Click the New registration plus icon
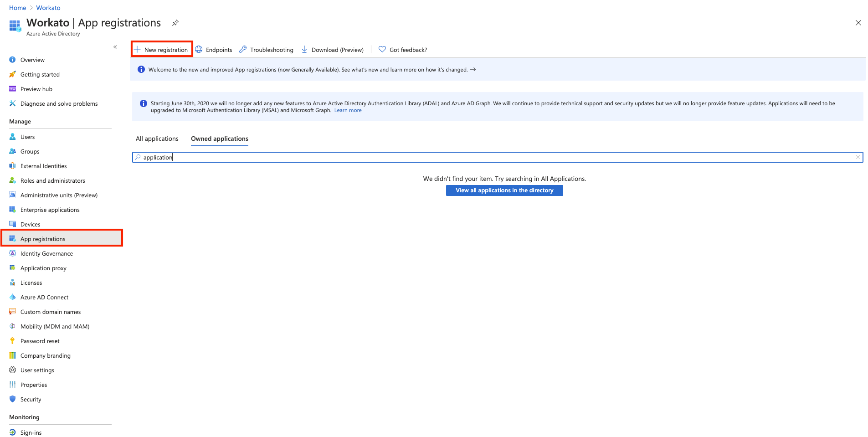 (137, 49)
